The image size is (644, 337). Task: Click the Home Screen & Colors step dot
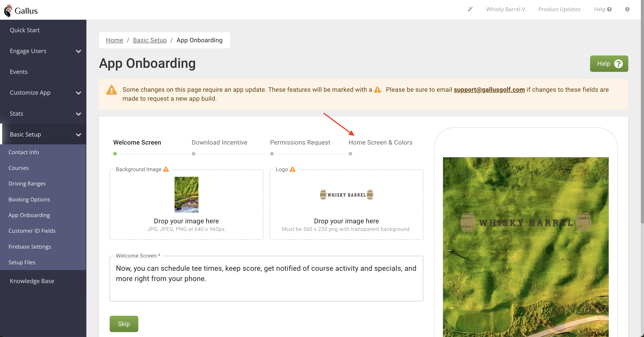click(x=350, y=154)
